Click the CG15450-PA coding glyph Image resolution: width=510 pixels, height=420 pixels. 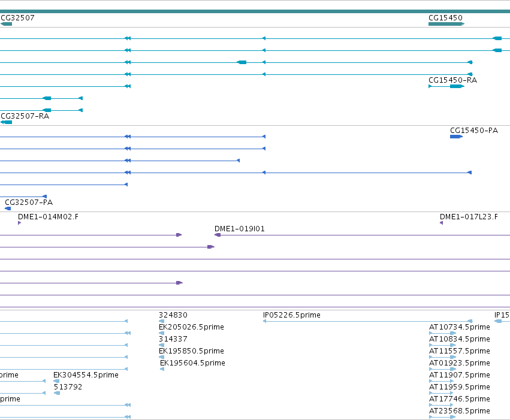point(456,137)
